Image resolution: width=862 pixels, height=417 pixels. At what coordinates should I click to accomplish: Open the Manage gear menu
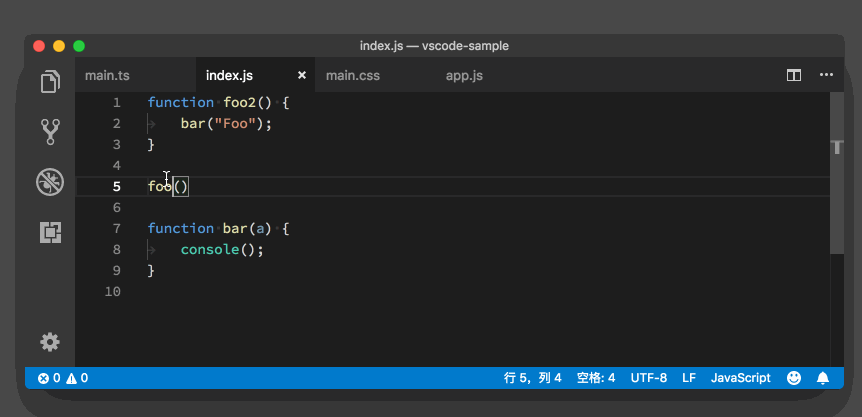(x=50, y=342)
